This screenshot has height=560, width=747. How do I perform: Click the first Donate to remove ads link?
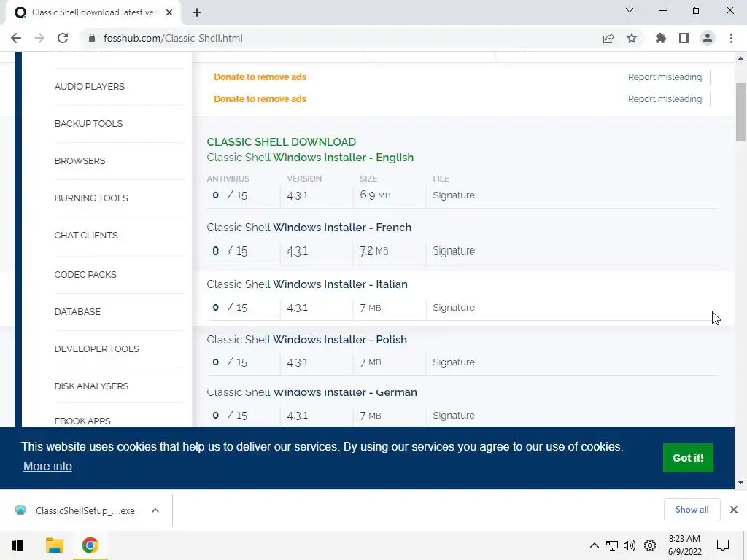[260, 77]
